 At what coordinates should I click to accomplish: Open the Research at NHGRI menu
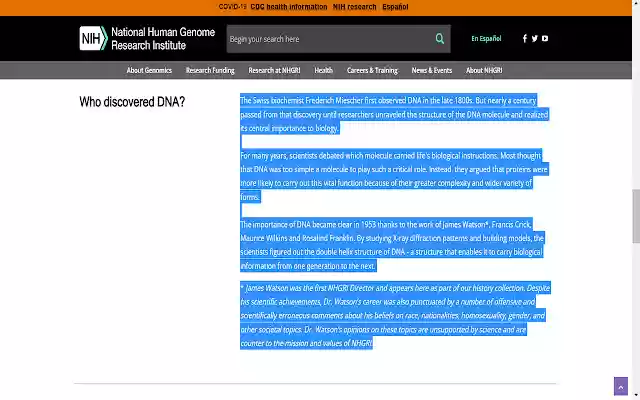coord(274,70)
